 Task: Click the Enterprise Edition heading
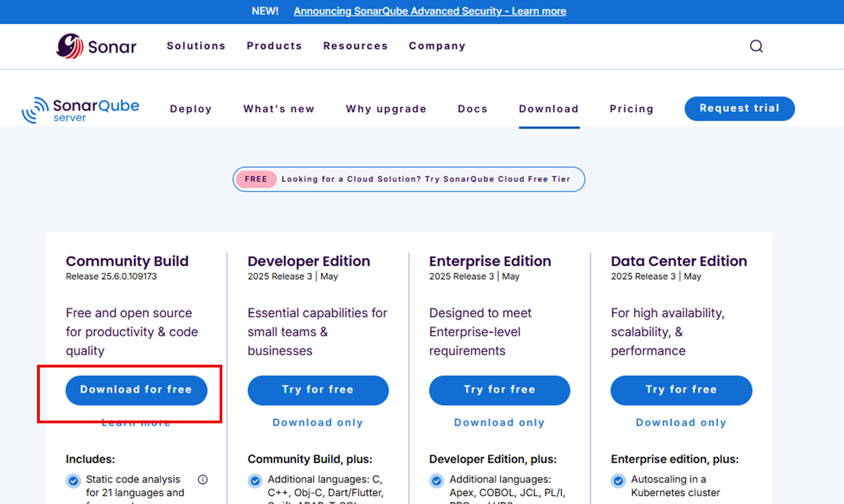coord(490,261)
